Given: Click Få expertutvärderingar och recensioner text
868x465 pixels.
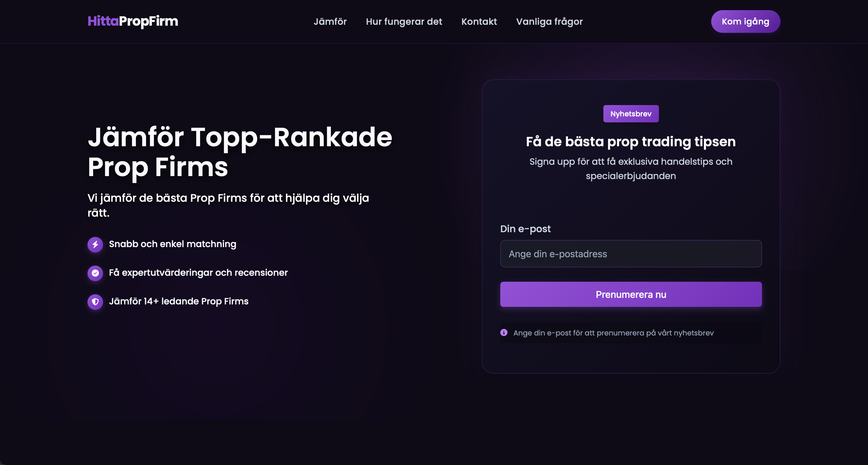Looking at the screenshot, I should tap(198, 273).
